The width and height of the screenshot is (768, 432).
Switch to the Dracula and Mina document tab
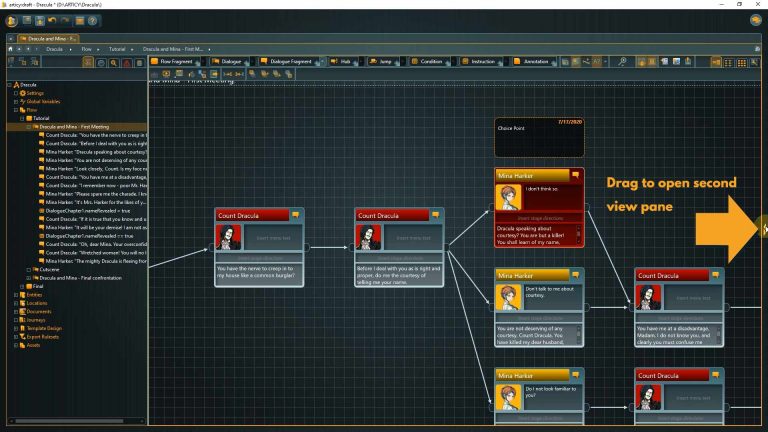tap(48, 38)
